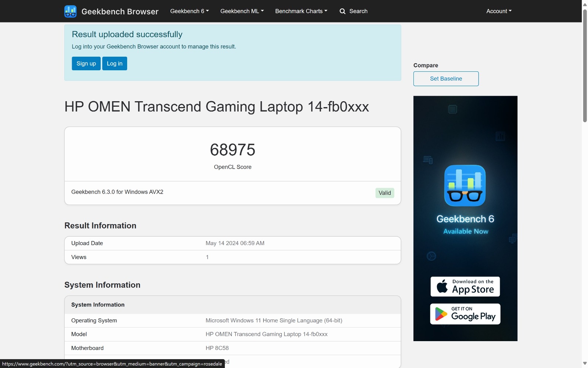This screenshot has width=588, height=368.
Task: Click the Apple logo on App Store badge
Action: tap(442, 286)
